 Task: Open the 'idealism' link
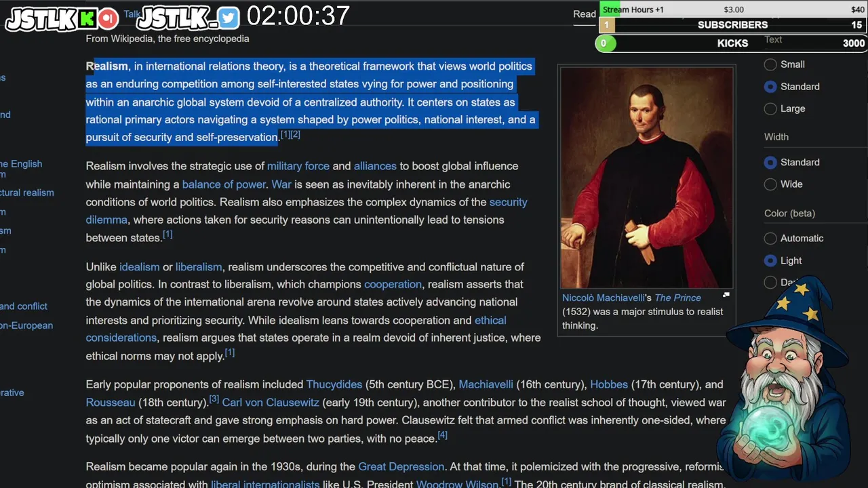point(140,267)
